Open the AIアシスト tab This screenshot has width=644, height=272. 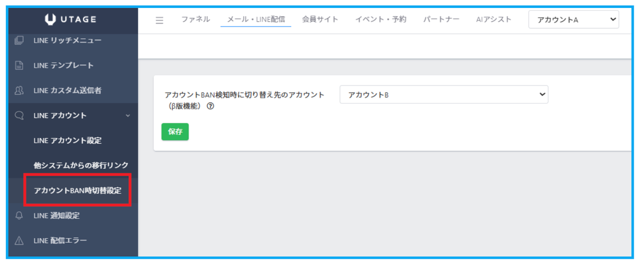coord(493,19)
